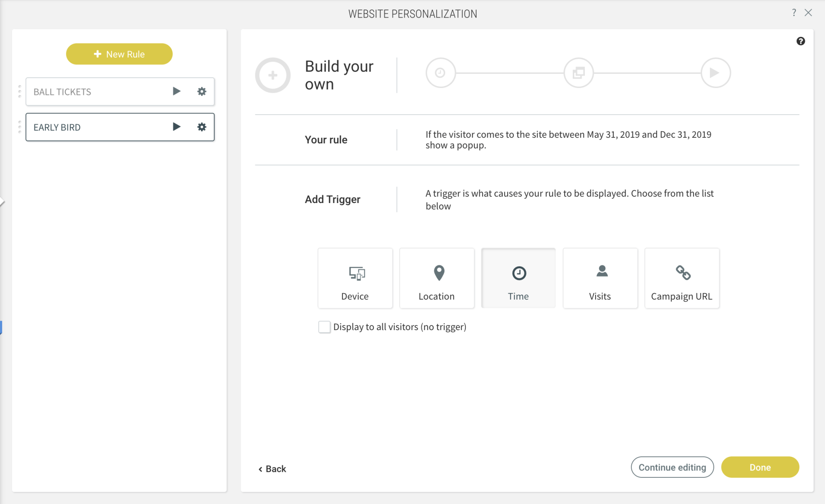Click the popup step in the progress bar
The width and height of the screenshot is (825, 504).
578,73
